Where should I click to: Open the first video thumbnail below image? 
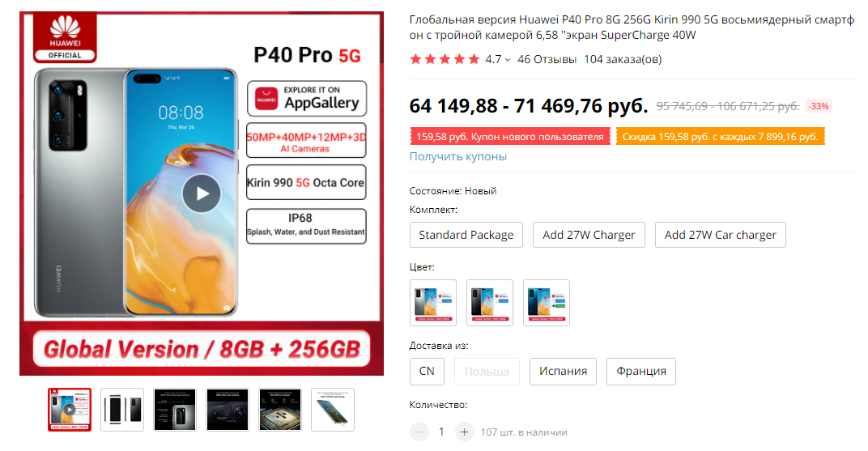click(69, 410)
